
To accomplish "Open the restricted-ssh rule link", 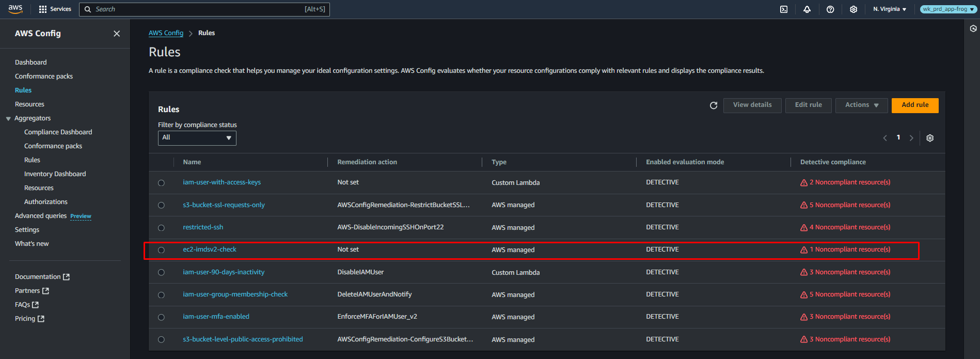I will [x=203, y=227].
